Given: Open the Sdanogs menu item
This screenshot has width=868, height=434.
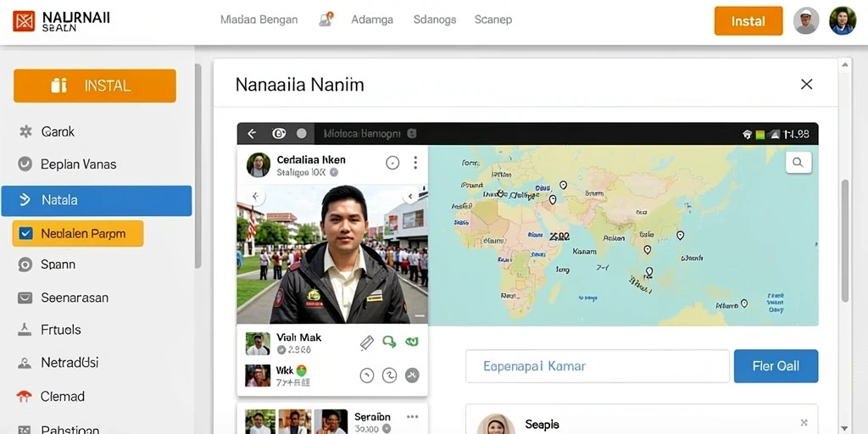Looking at the screenshot, I should 435,20.
